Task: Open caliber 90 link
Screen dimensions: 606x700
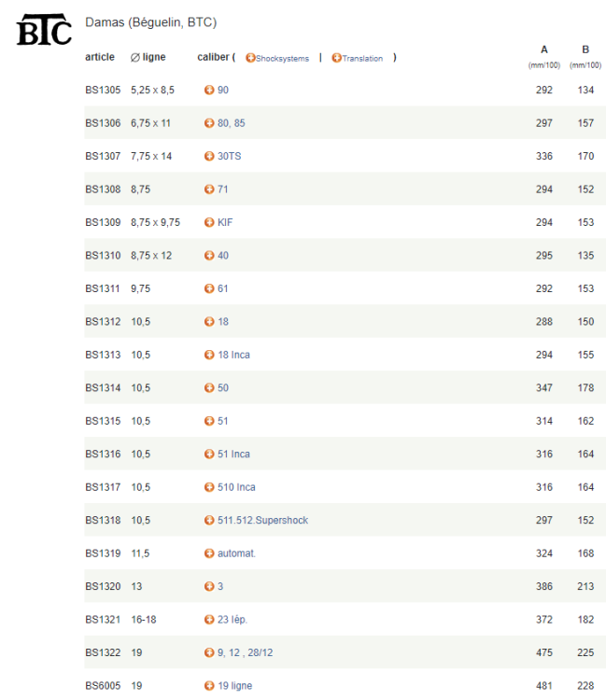Action: pos(223,90)
